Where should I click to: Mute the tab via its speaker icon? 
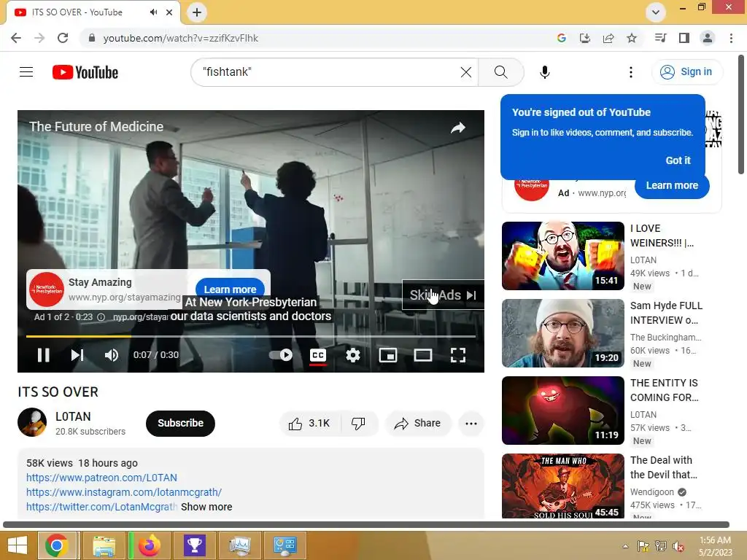point(153,12)
